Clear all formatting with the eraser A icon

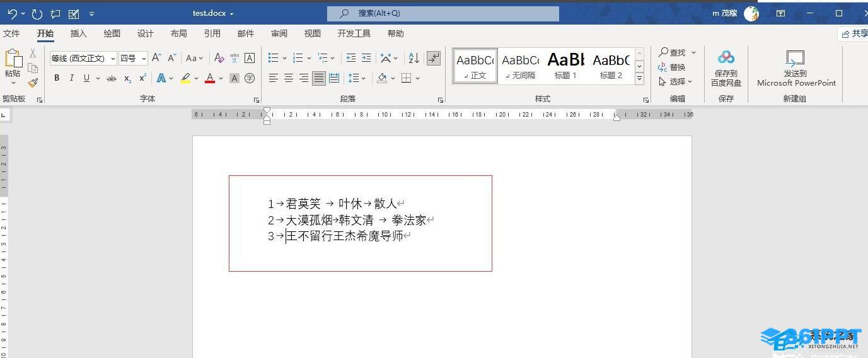(219, 58)
